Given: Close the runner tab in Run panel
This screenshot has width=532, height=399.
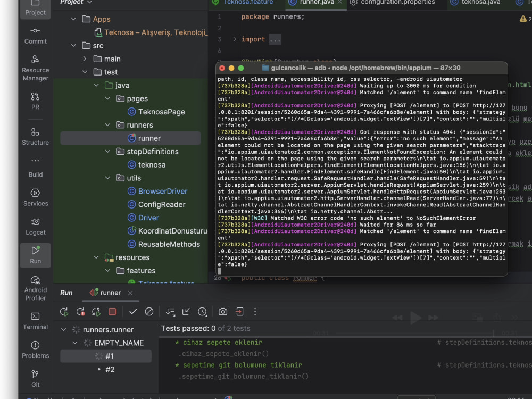Looking at the screenshot, I should (x=130, y=293).
